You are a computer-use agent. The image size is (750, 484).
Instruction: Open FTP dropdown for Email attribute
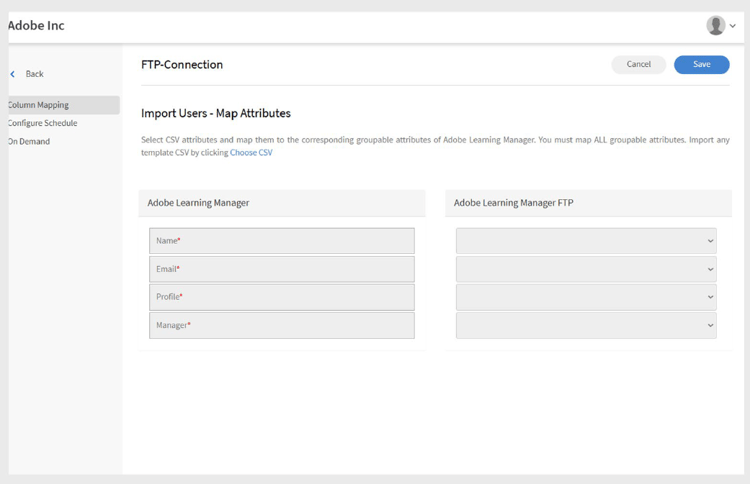click(x=586, y=269)
